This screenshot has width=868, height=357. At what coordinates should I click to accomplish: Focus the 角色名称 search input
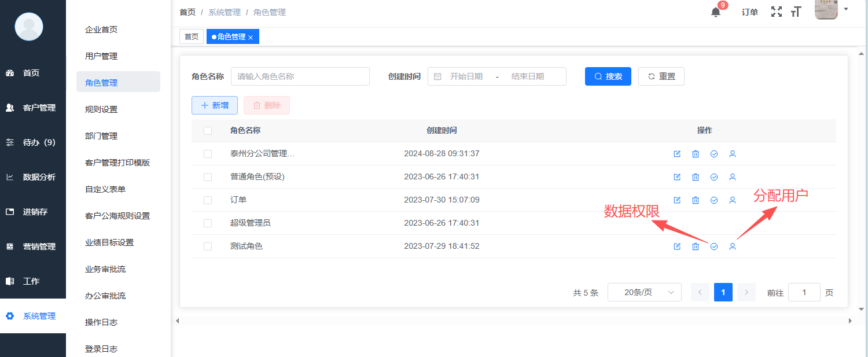point(300,76)
